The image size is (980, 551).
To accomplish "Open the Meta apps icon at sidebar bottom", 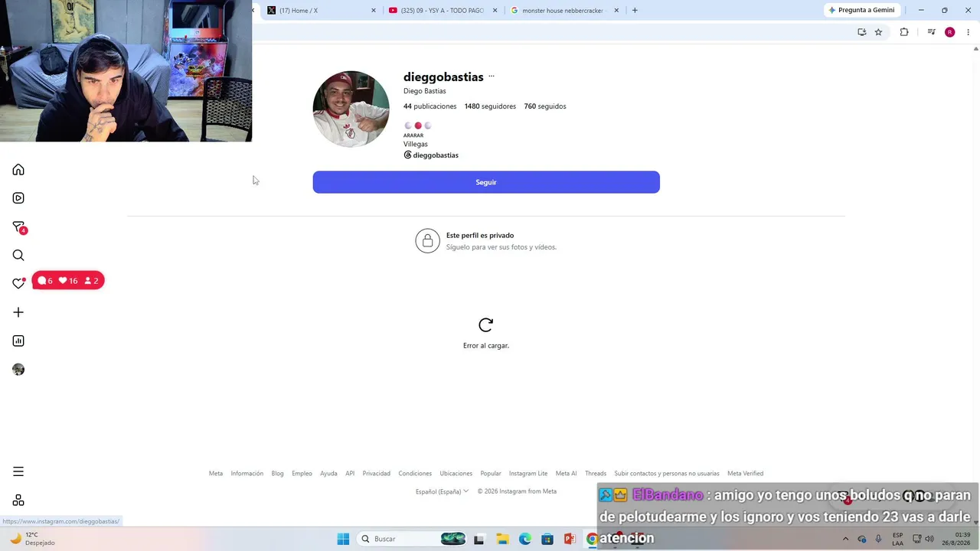I will point(18,500).
